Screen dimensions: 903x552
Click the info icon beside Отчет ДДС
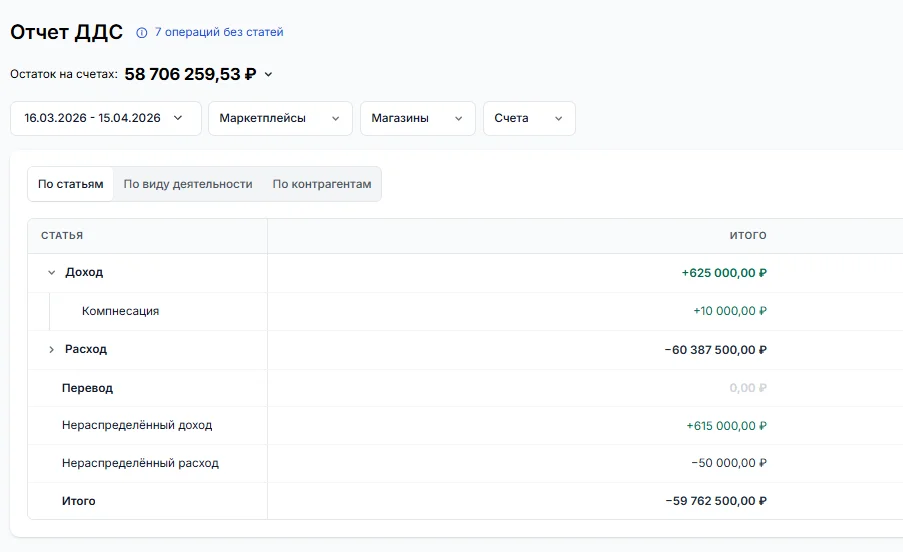pos(142,33)
